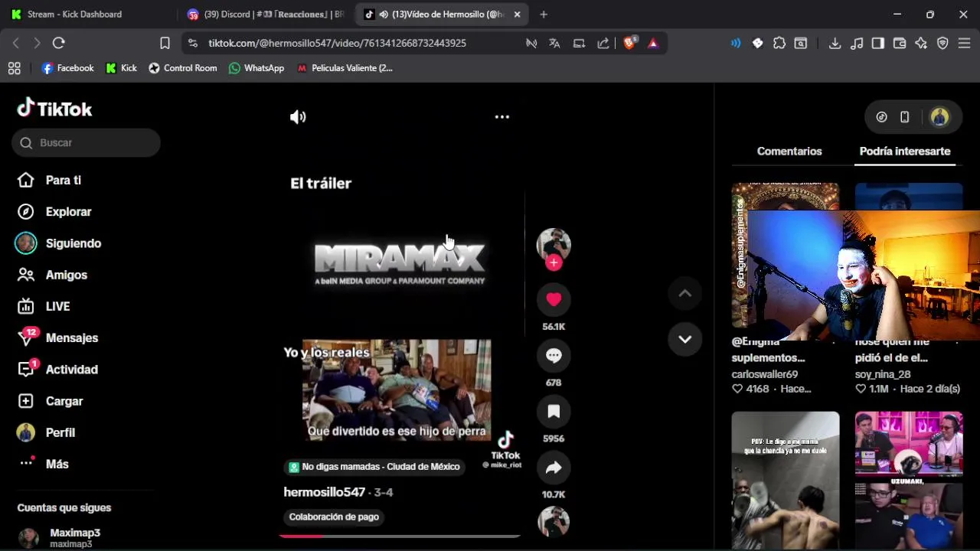Open the carloswaller69 recommended video text

pos(765,374)
